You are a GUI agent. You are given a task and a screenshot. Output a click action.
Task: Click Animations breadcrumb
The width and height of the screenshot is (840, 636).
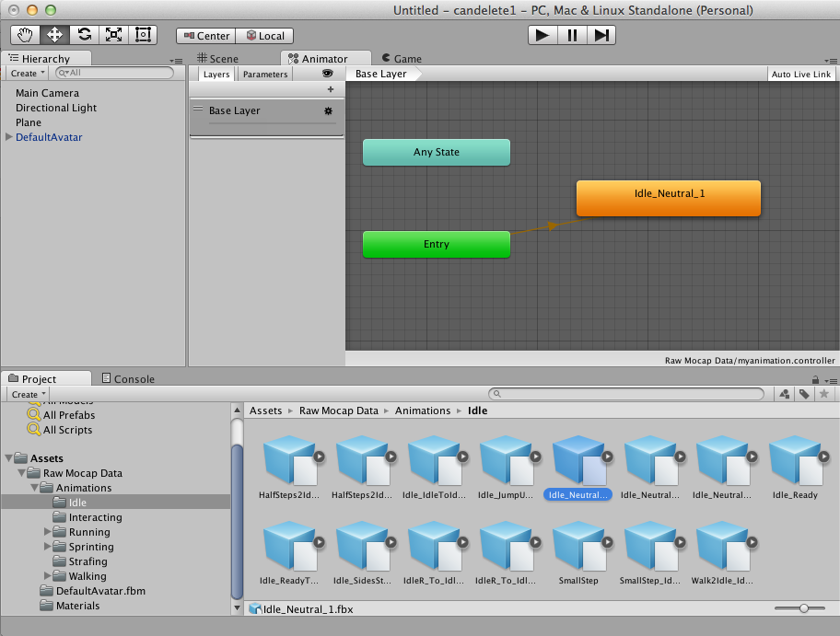tap(423, 411)
